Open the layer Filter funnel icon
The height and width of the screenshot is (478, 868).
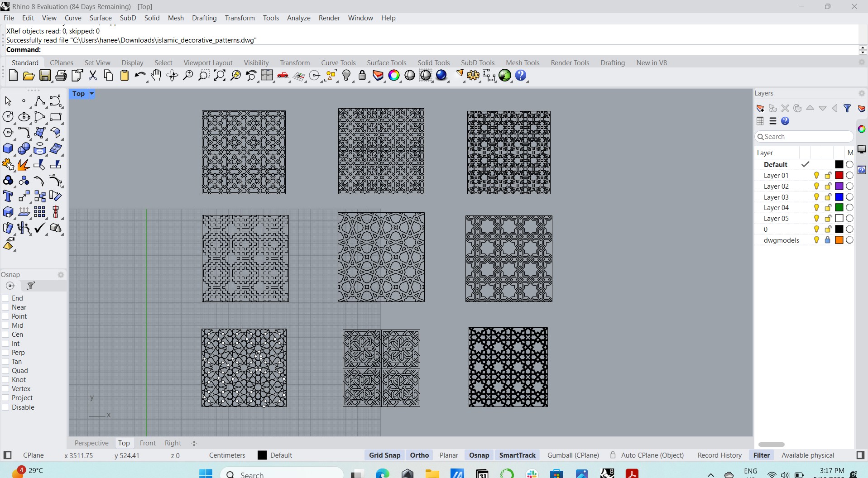(x=847, y=109)
